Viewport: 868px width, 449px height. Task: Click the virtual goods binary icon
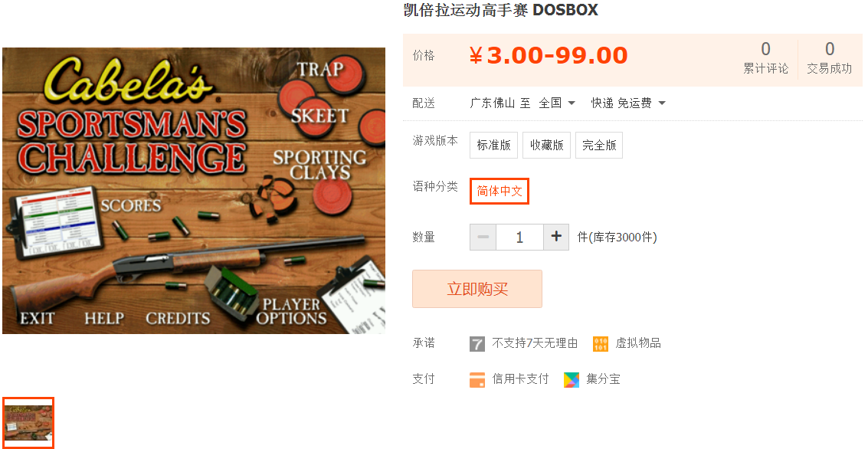tap(601, 344)
